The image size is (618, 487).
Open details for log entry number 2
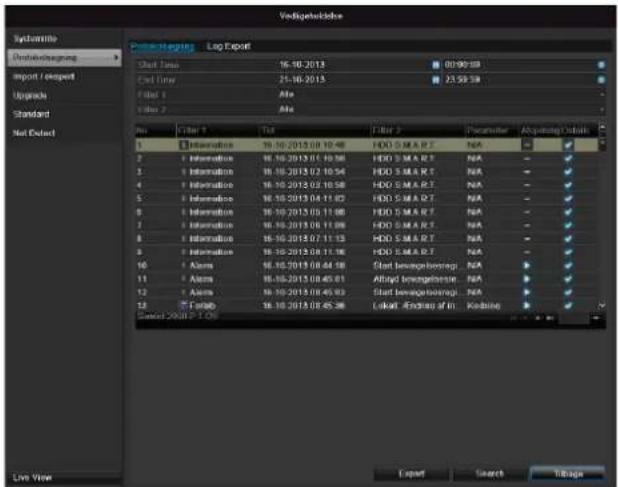[x=568, y=158]
